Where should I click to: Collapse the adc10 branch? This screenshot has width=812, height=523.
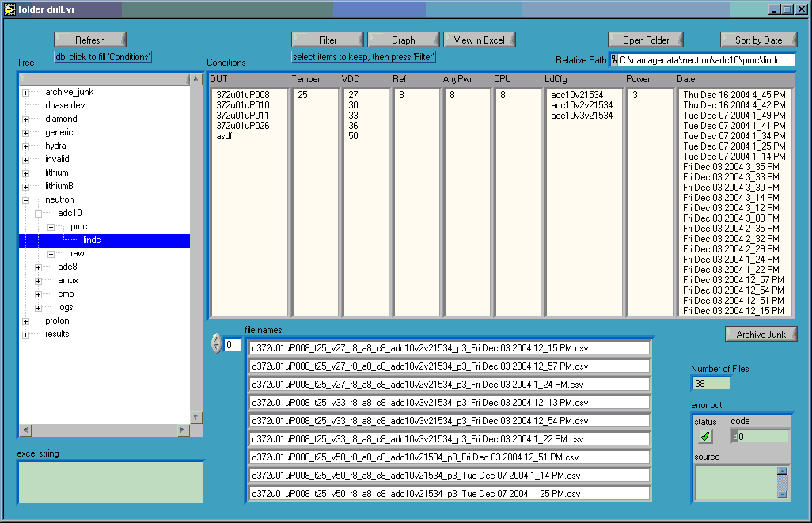click(x=36, y=213)
